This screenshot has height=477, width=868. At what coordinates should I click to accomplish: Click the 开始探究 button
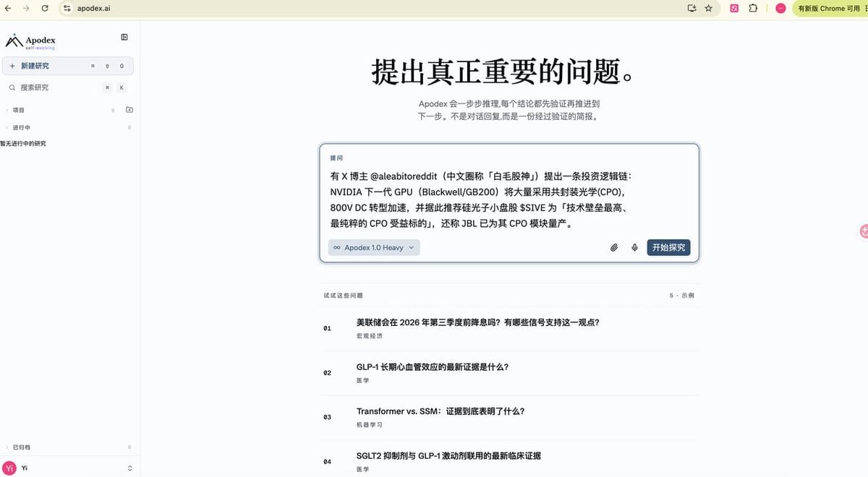pos(668,247)
